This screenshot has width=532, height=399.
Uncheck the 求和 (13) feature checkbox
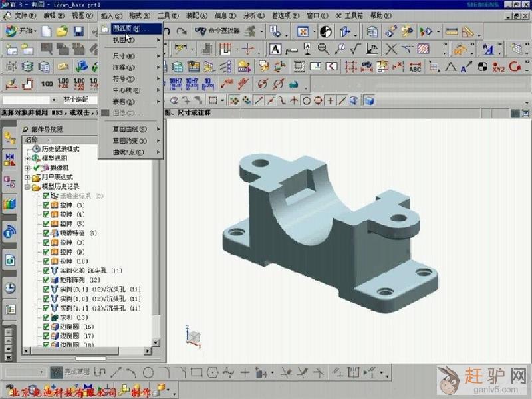point(46,318)
